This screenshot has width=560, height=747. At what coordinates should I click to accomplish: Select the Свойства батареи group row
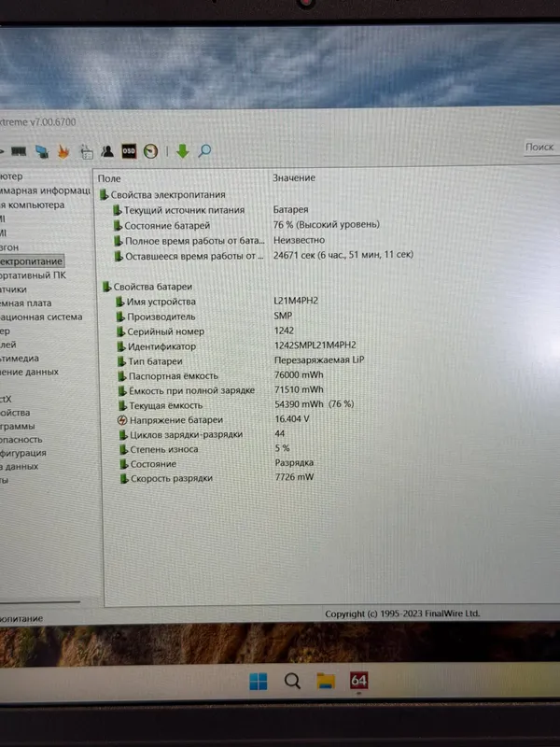click(147, 287)
